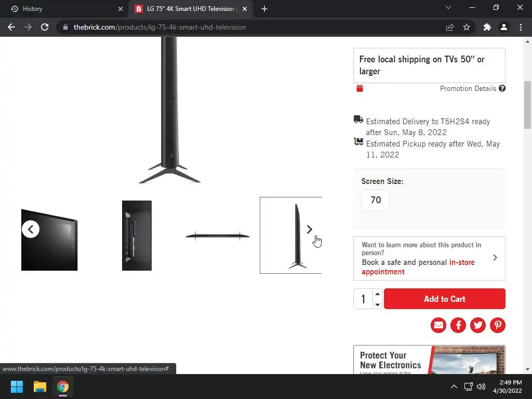This screenshot has height=399, width=532.
Task: Select the TV rear ports thumbnail
Action: tap(137, 235)
